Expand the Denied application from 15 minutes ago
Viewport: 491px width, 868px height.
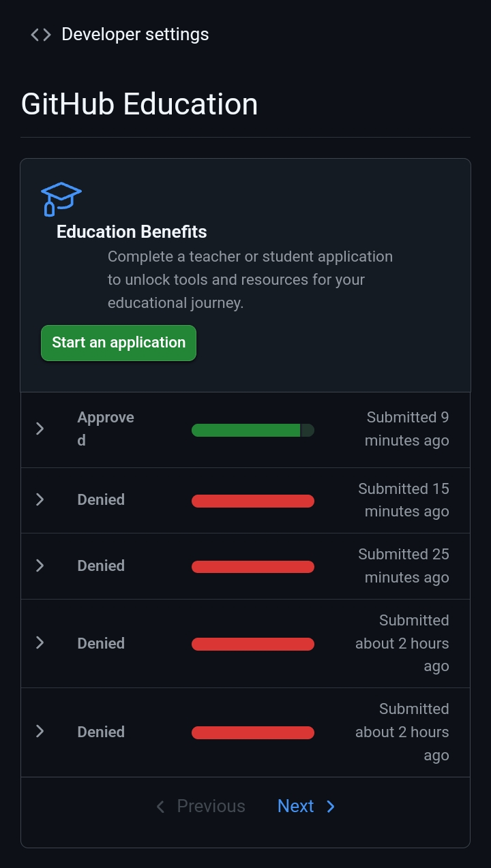pyautogui.click(x=40, y=500)
